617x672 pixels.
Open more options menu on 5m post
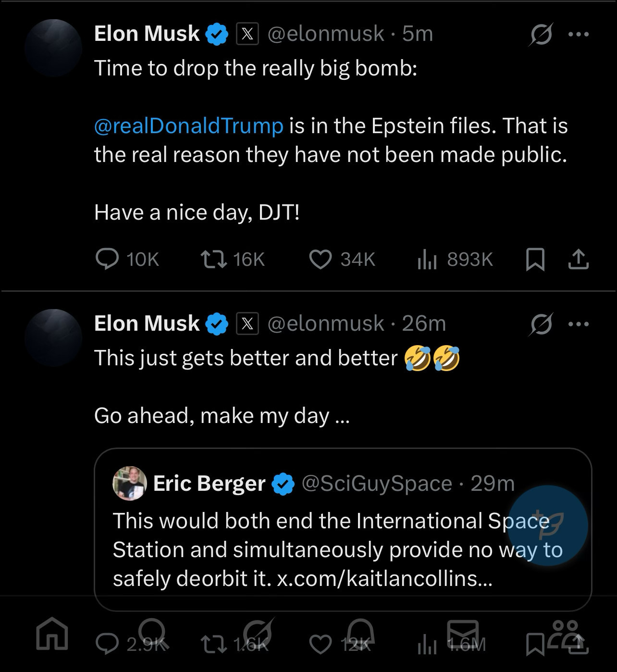579,34
